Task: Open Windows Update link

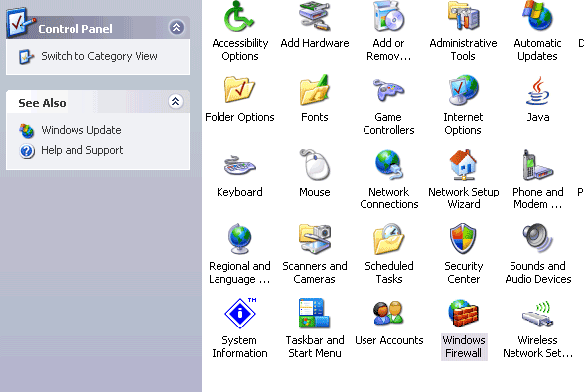Action: click(81, 130)
